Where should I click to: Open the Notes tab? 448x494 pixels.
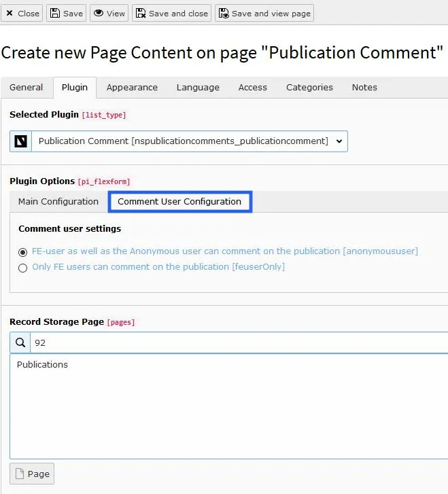coord(364,87)
